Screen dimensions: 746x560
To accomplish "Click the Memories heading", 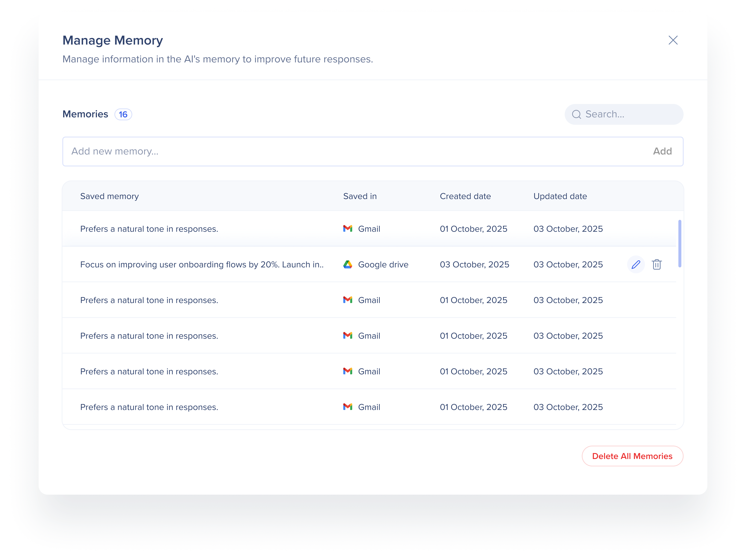I will (x=85, y=114).
